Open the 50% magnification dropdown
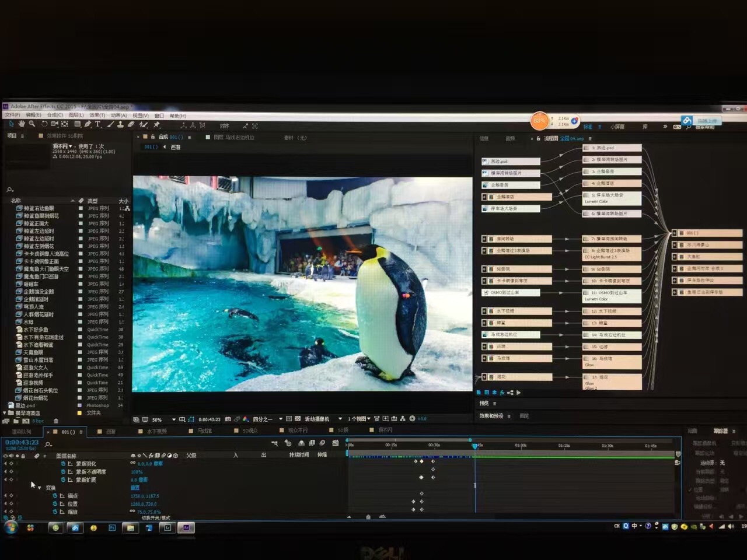This screenshot has width=747, height=560. click(173, 419)
